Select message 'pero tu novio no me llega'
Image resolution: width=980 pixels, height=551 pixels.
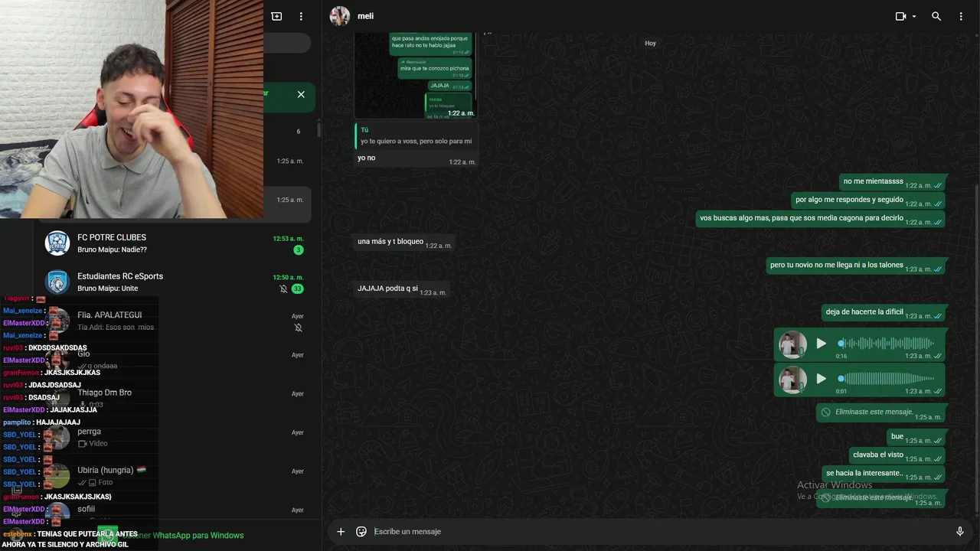856,266
